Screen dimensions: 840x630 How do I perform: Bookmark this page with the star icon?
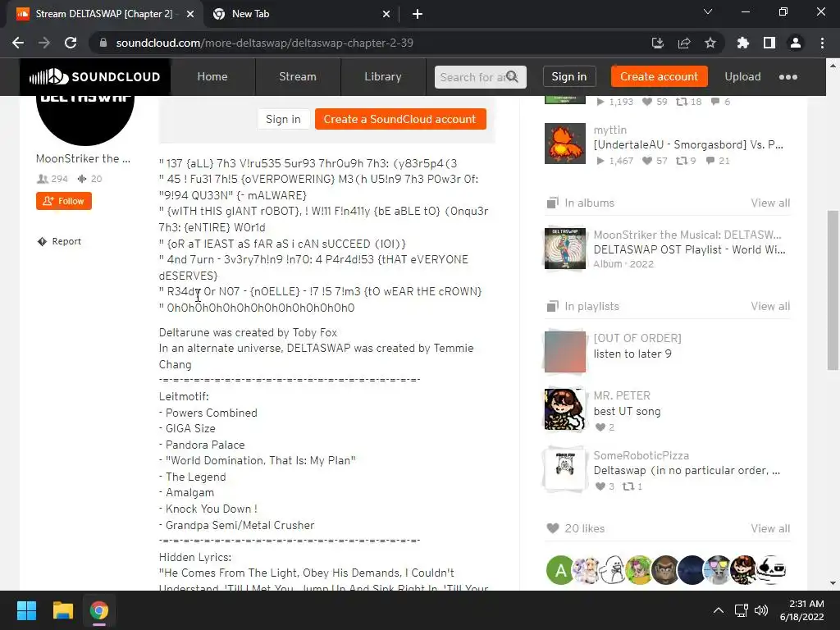point(710,43)
